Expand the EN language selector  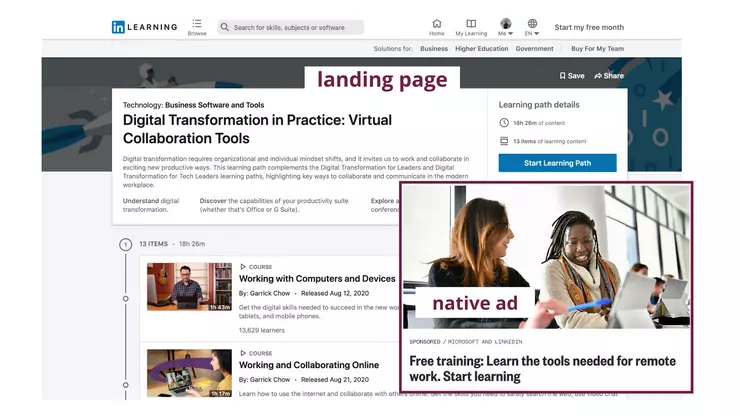532,27
